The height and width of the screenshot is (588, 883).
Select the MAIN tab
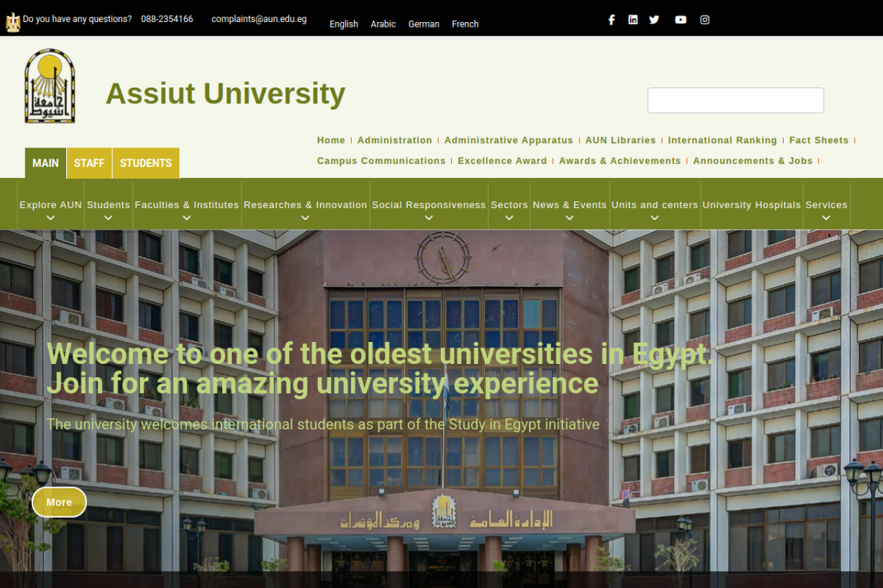pos(46,163)
